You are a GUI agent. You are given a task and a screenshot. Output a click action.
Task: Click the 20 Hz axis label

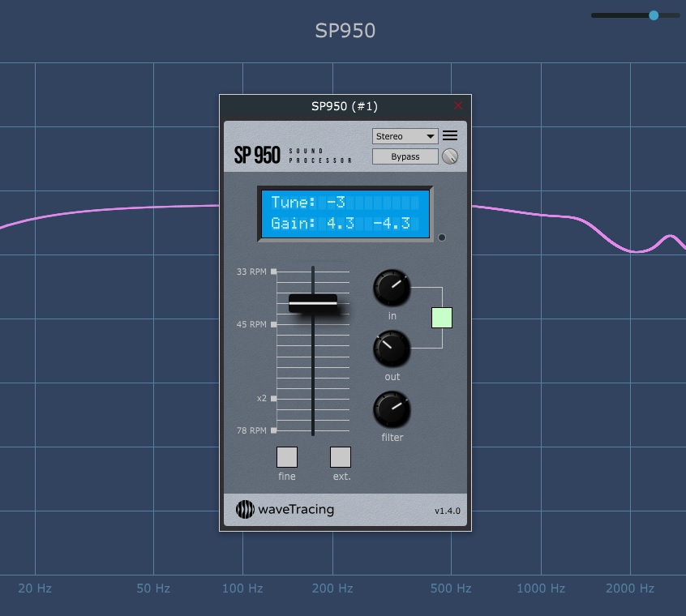coord(35,588)
